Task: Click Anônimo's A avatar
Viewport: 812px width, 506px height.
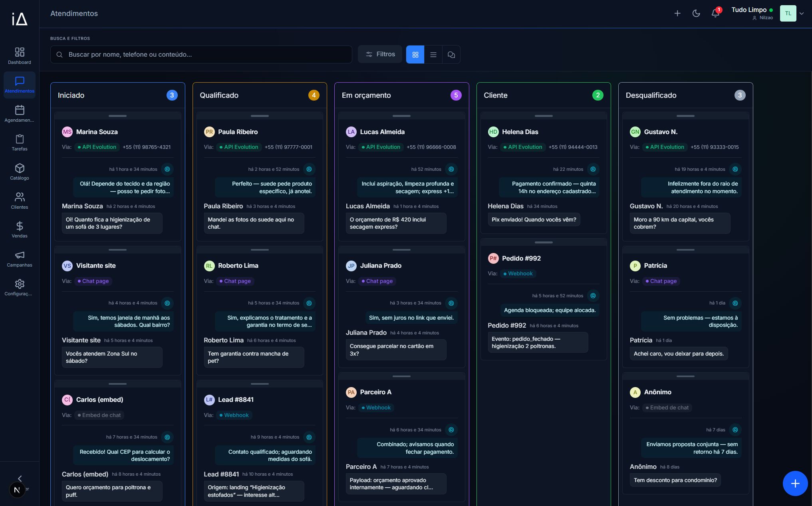Action: point(635,392)
